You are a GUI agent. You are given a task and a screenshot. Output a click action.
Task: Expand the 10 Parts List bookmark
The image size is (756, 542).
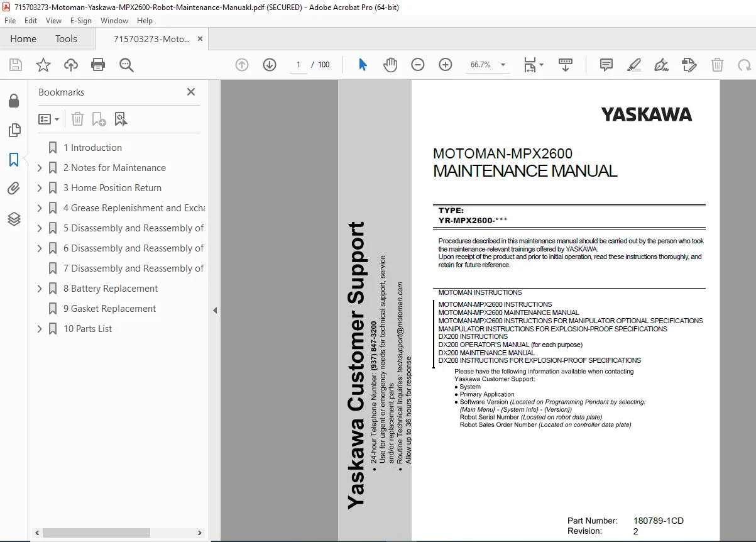coord(40,329)
